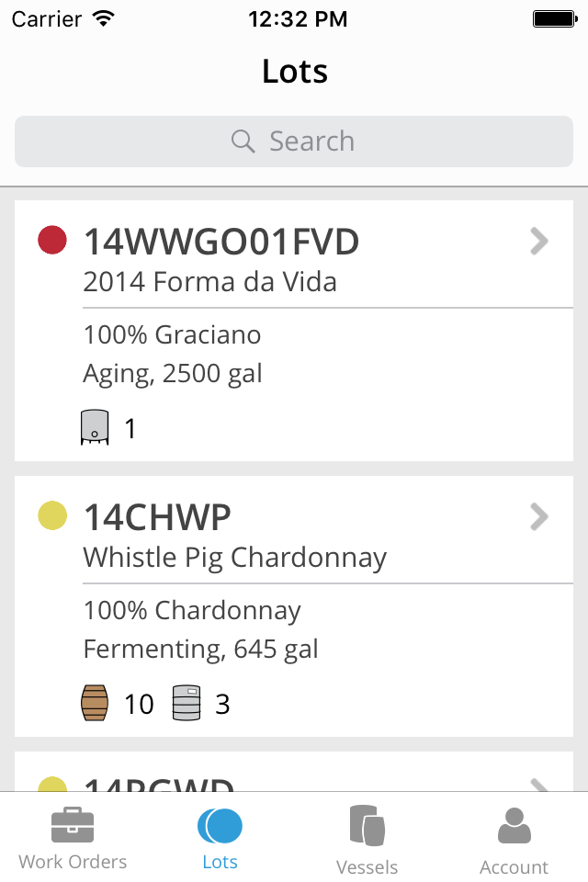
Task: Click the red dot of 14WWGO01FVD
Action: click(52, 240)
